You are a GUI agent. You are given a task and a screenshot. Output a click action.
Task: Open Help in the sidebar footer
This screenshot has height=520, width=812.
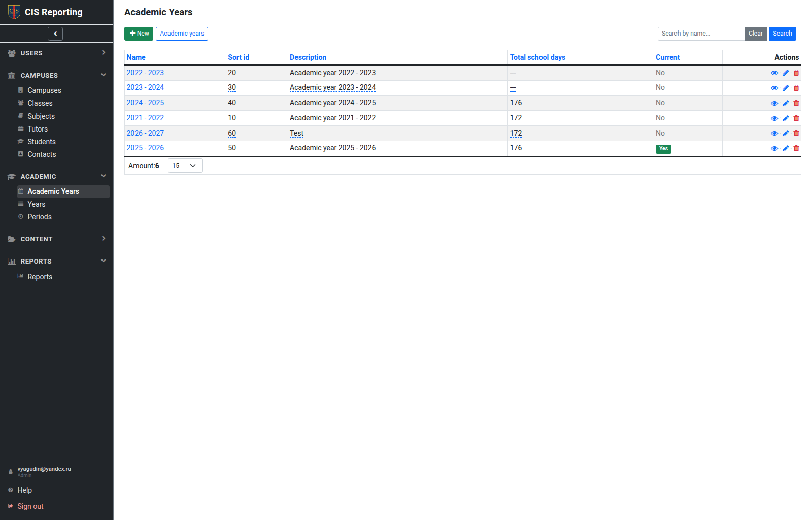tap(24, 490)
